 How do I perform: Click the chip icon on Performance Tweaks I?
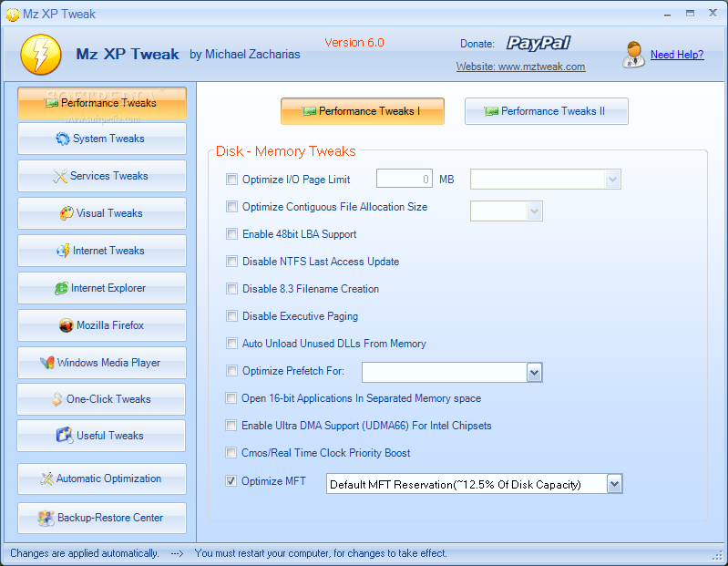[x=309, y=111]
